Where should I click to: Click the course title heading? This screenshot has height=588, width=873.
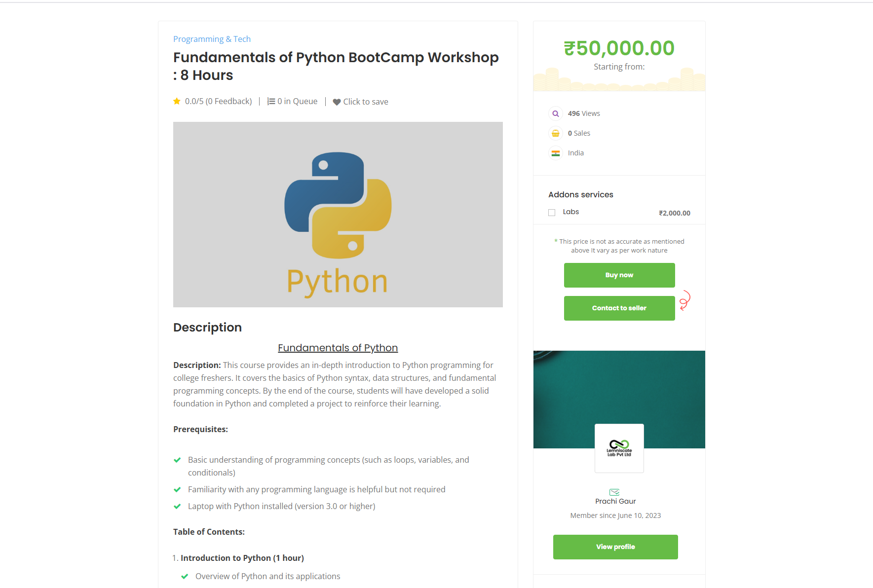[336, 66]
